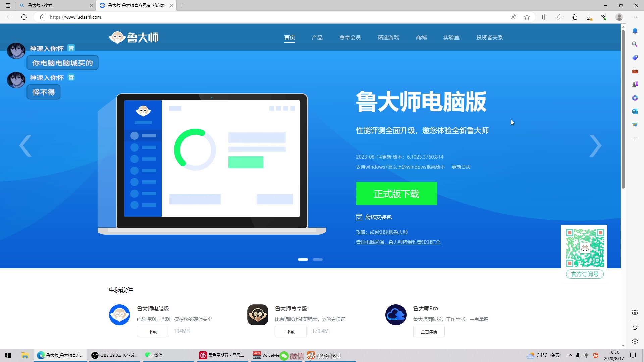
Task: Open the 产品 navigation item
Action: tap(317, 37)
